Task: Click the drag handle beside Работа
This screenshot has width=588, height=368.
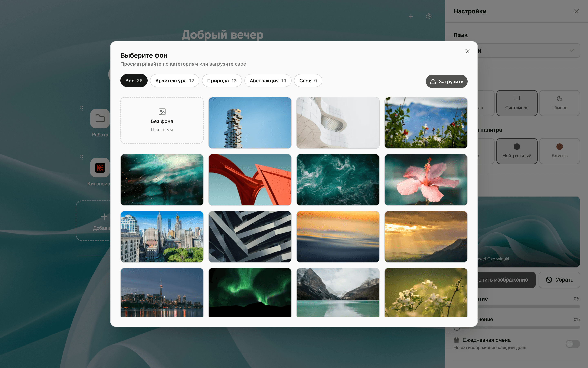Action: (x=82, y=108)
